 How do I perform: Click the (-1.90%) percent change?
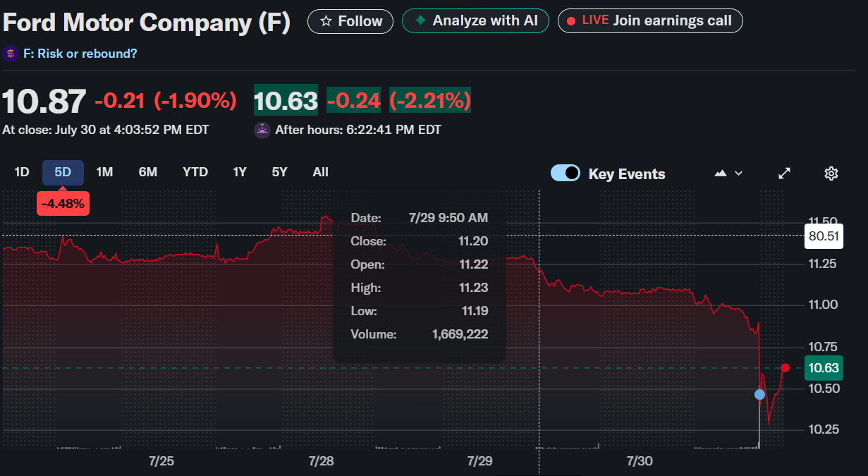click(x=195, y=101)
